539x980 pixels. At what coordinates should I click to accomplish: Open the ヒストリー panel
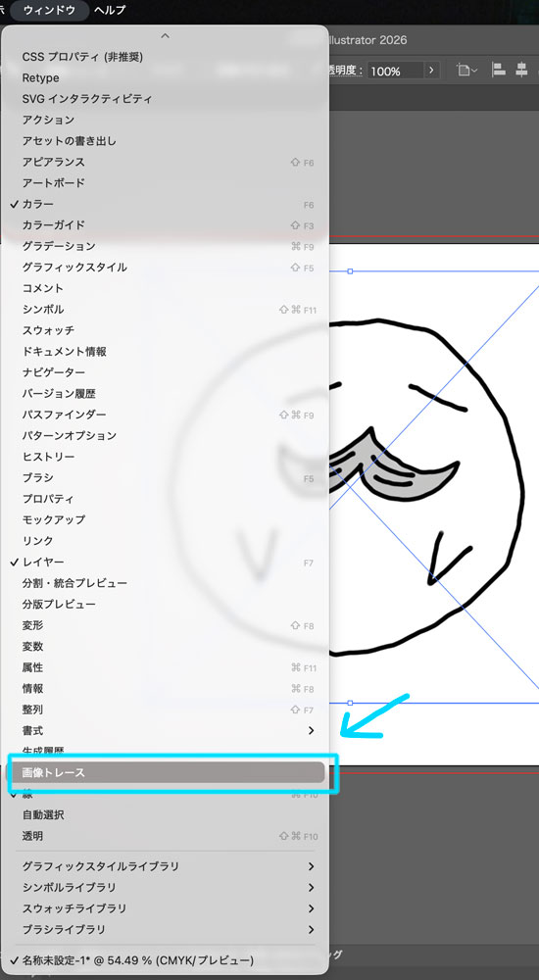pyautogui.click(x=165, y=457)
